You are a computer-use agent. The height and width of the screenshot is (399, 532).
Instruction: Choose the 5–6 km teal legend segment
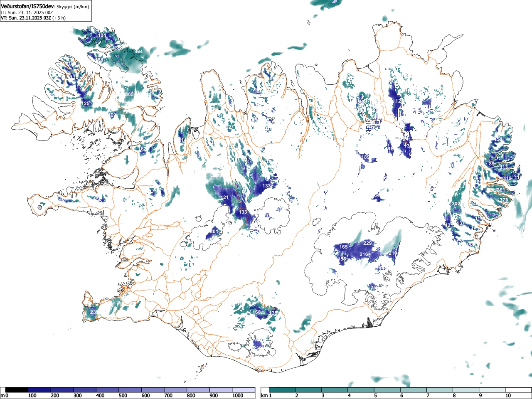coord(388,390)
